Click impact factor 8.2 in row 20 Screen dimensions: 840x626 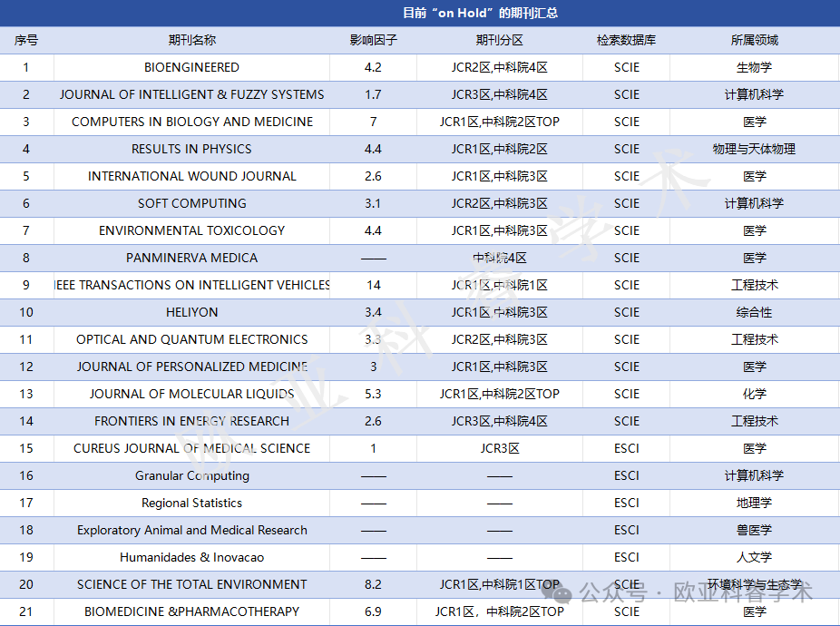pyautogui.click(x=374, y=585)
